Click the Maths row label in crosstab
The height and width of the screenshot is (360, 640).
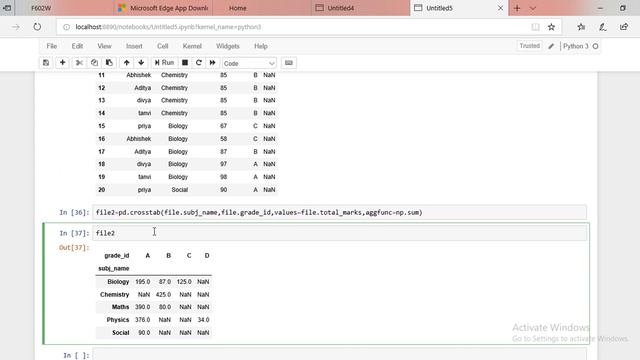(x=120, y=307)
